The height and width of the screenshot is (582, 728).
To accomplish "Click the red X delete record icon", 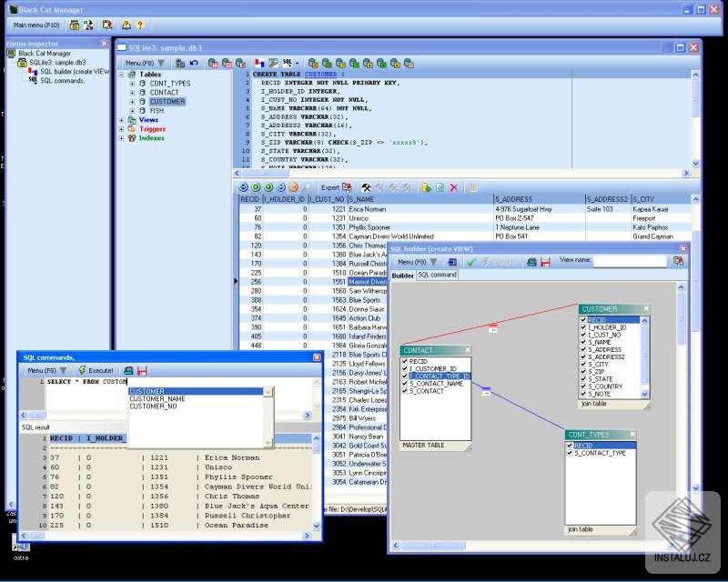I will tap(454, 187).
